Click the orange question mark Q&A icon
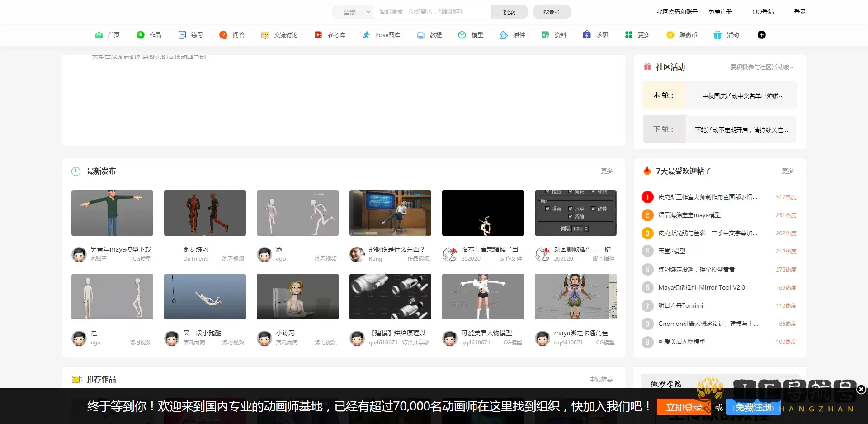Image resolution: width=868 pixels, height=424 pixels. tap(223, 35)
